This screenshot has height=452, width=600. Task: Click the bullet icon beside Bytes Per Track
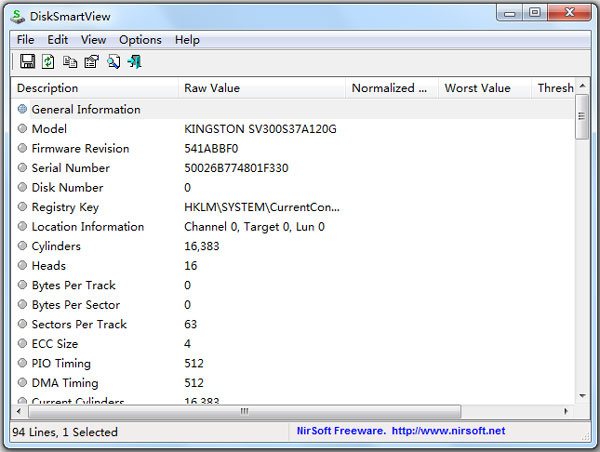point(22,285)
